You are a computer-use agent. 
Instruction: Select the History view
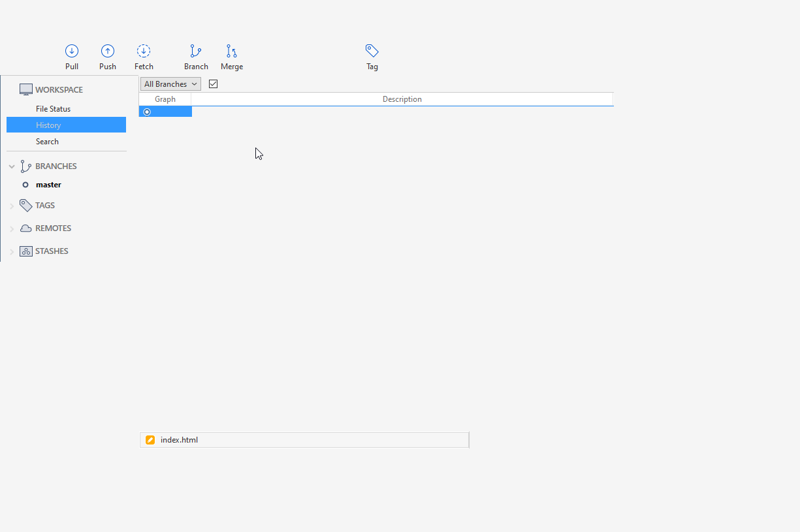[x=66, y=125]
